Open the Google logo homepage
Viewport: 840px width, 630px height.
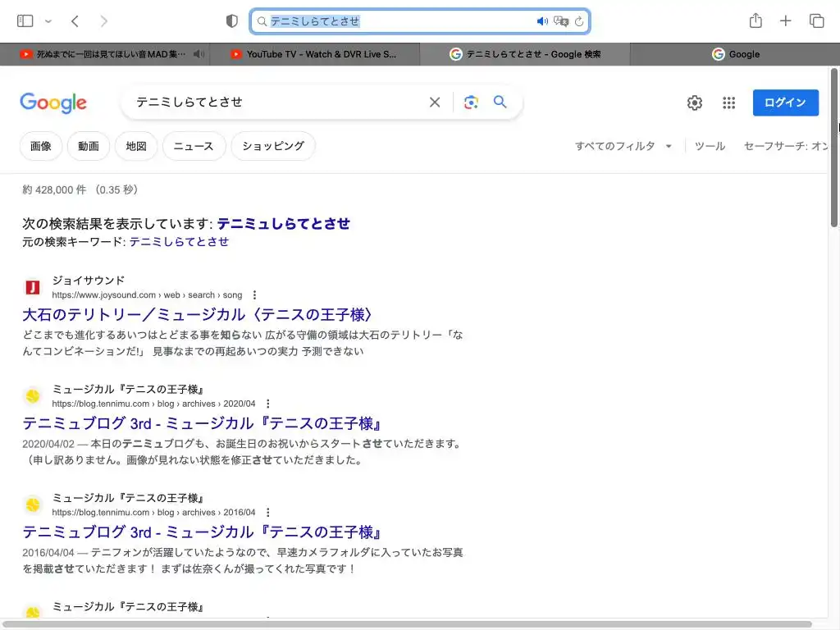(x=53, y=103)
